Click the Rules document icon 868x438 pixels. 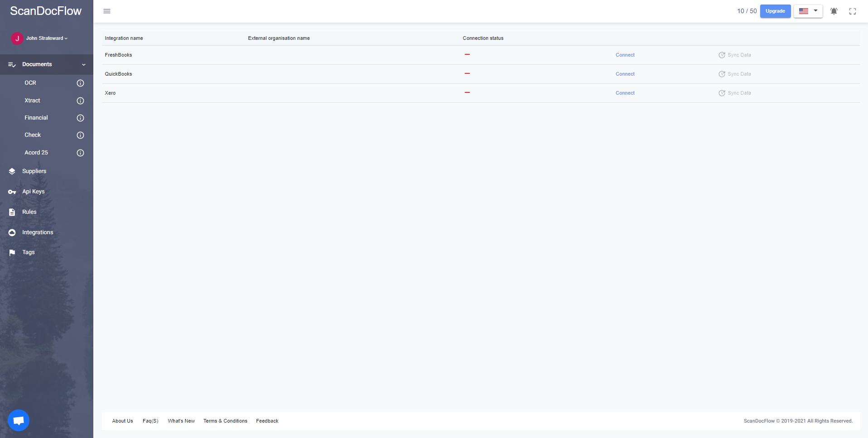[12, 212]
